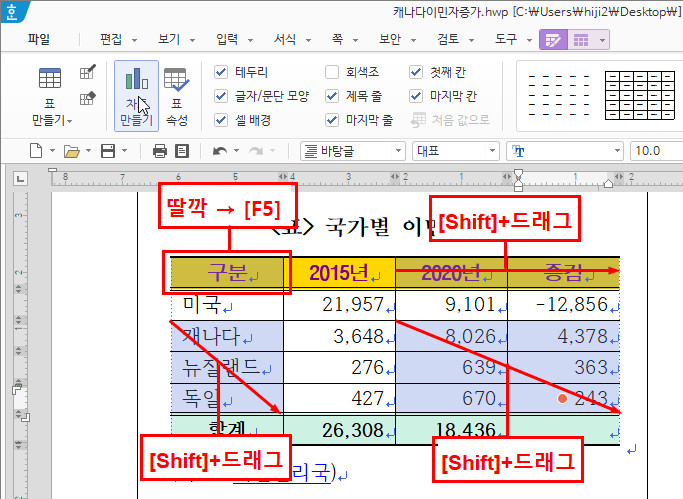Click the print icon
Viewport: 683px width, 499px height.
pos(160,151)
